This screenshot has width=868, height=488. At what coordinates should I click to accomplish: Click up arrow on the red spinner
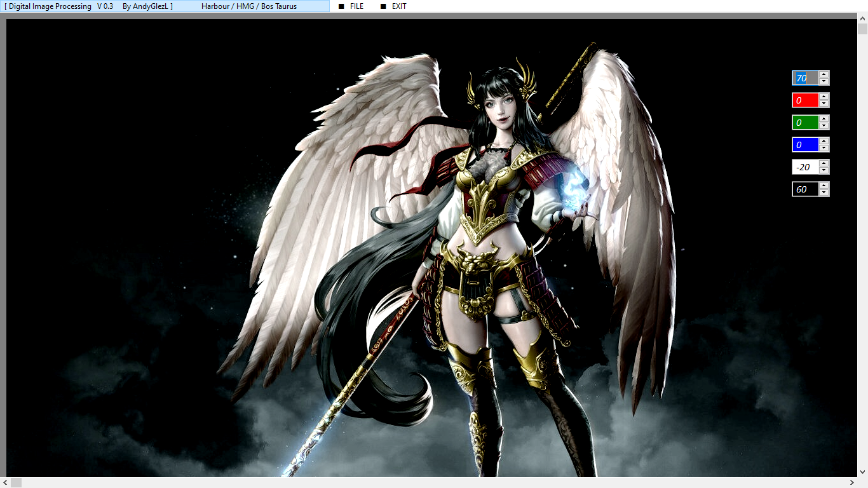[x=824, y=97]
